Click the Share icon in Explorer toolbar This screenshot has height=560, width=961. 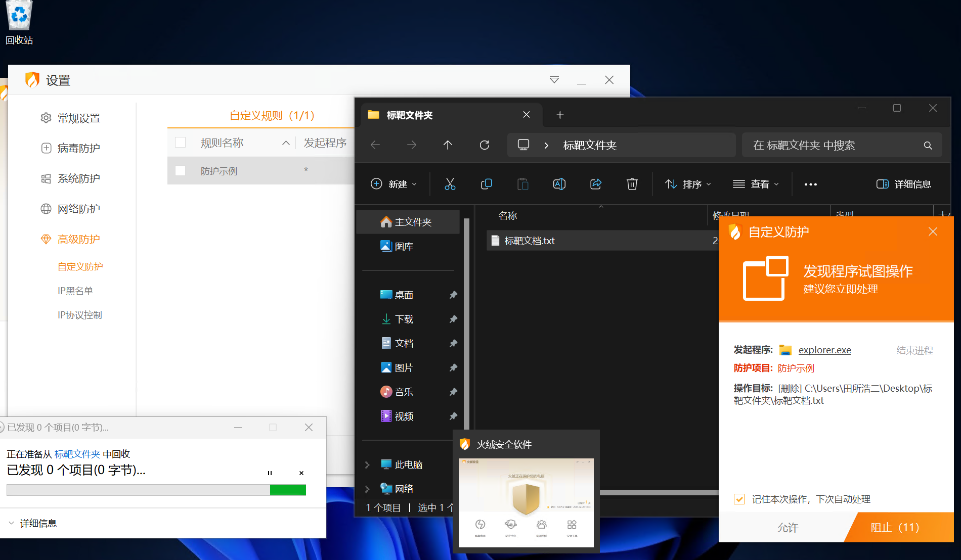[x=596, y=184]
